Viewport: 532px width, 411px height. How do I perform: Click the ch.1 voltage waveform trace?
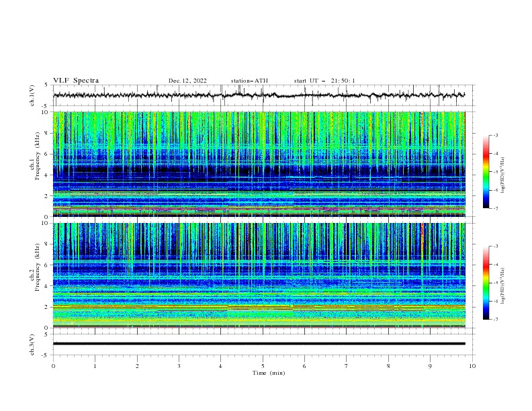pos(259,95)
